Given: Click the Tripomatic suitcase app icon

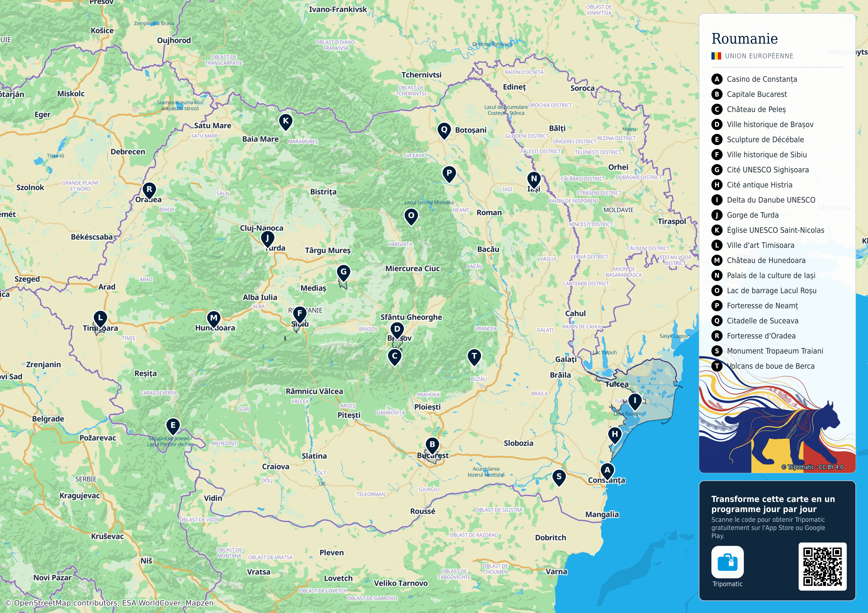Looking at the screenshot, I should point(727,562).
